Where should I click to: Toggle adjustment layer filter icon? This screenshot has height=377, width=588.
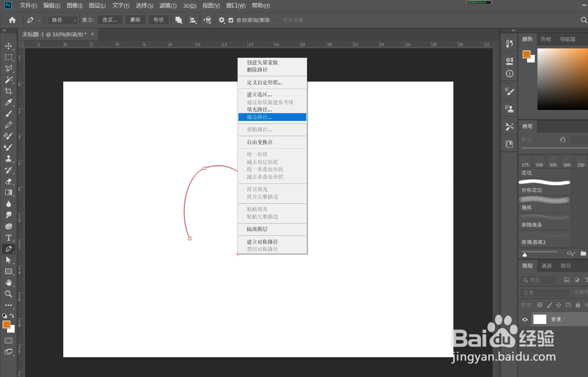tap(577, 280)
